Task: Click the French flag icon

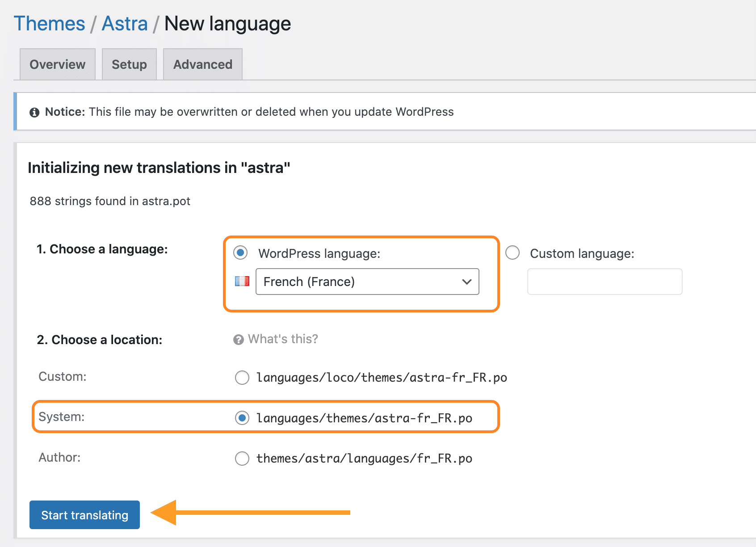Action: coord(242,281)
